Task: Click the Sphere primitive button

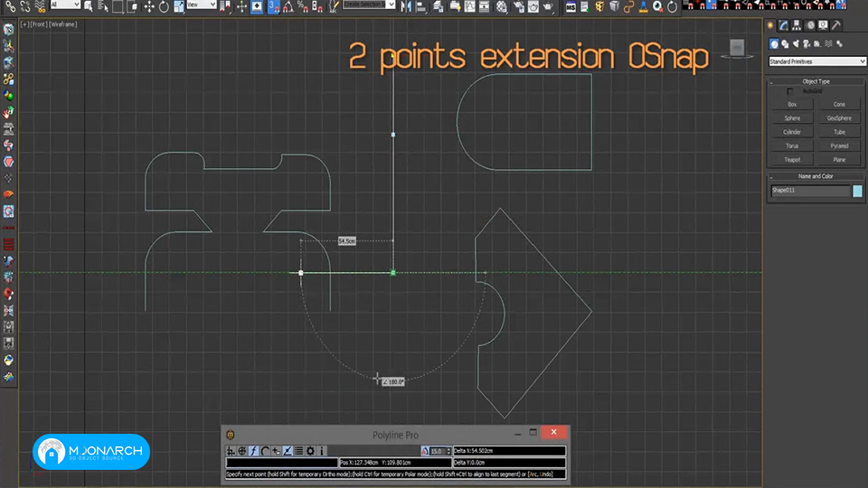Action: click(x=792, y=117)
